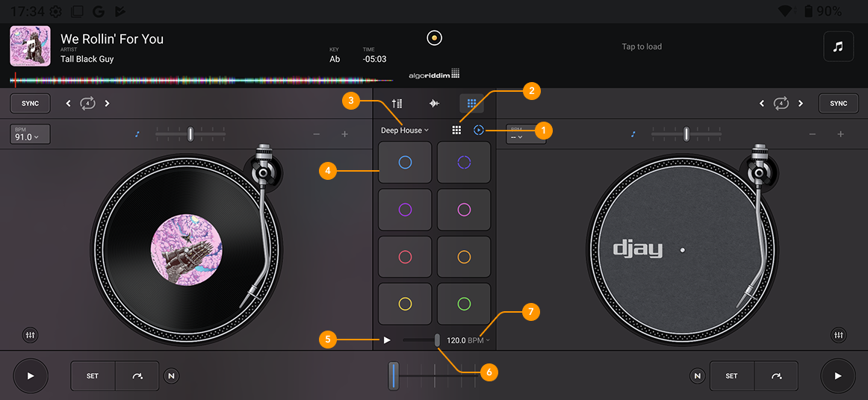
Task: Toggle SYNC on the right deck
Action: [838, 103]
